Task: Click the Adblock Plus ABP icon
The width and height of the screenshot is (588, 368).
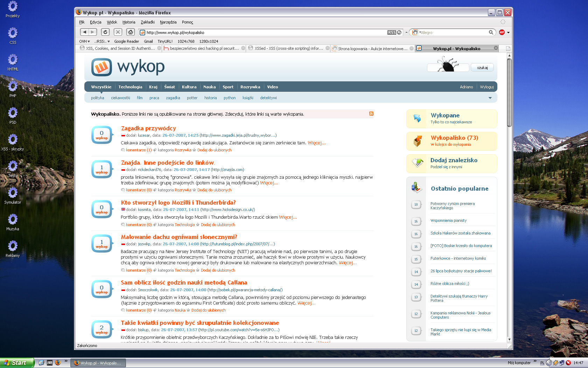Action: click(x=502, y=32)
